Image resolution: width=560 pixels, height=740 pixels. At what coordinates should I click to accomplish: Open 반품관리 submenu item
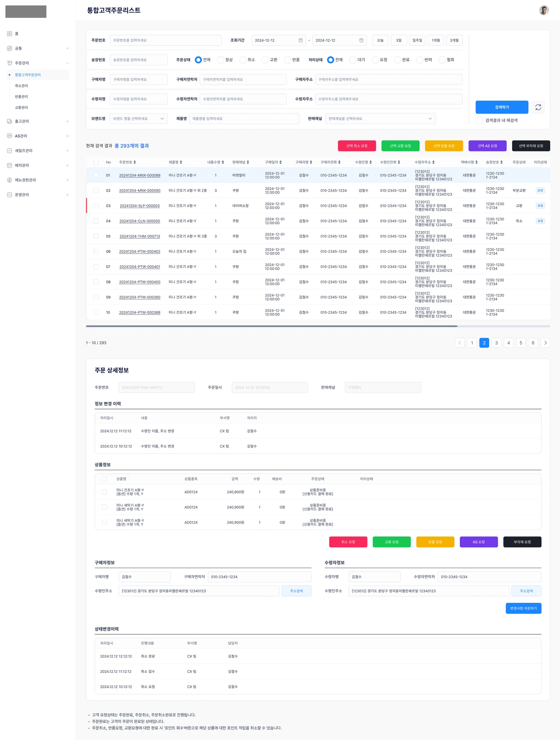coord(21,97)
